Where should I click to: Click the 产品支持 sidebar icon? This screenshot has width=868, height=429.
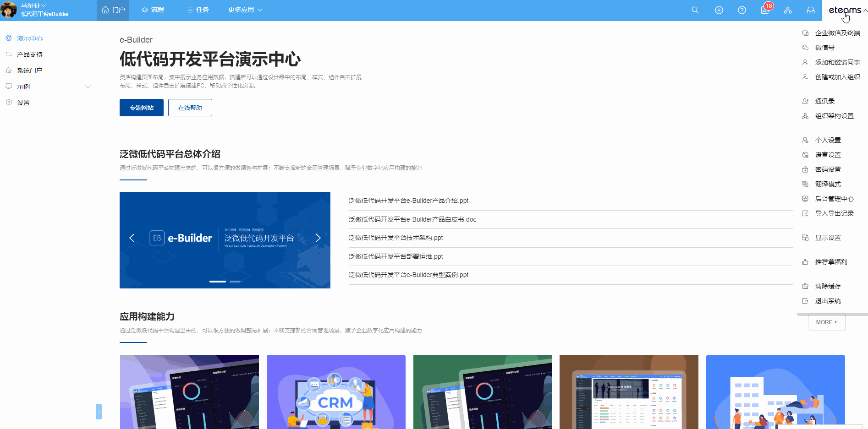[x=9, y=54]
